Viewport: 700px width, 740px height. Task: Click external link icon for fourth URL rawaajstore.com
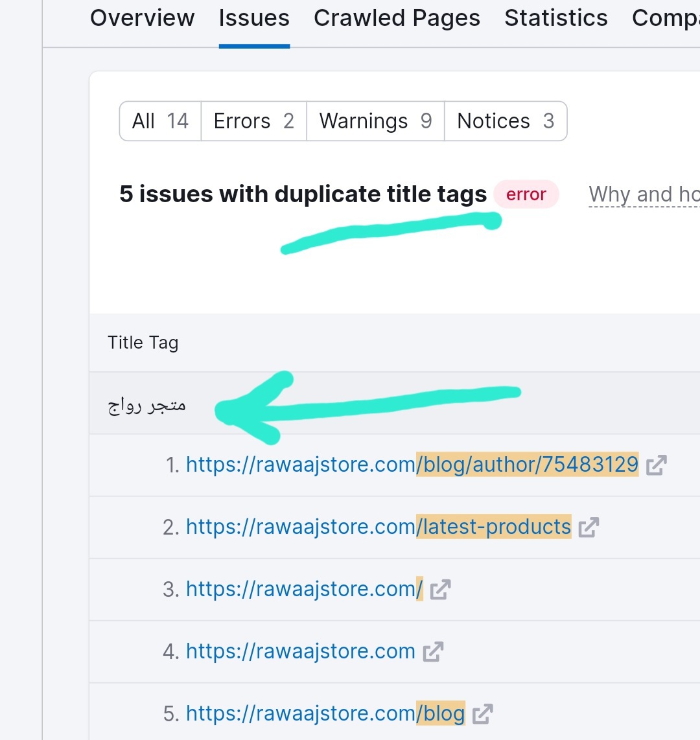pyautogui.click(x=432, y=652)
